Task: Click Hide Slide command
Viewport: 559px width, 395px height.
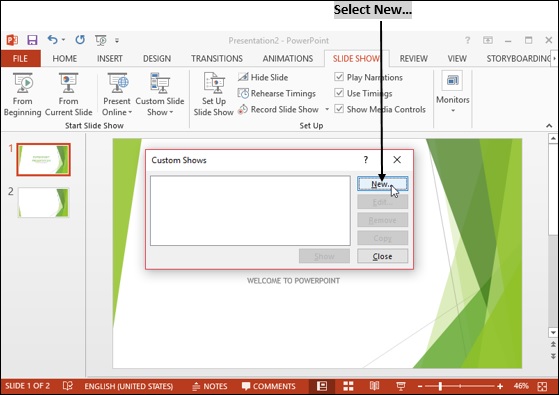Action: coord(263,77)
